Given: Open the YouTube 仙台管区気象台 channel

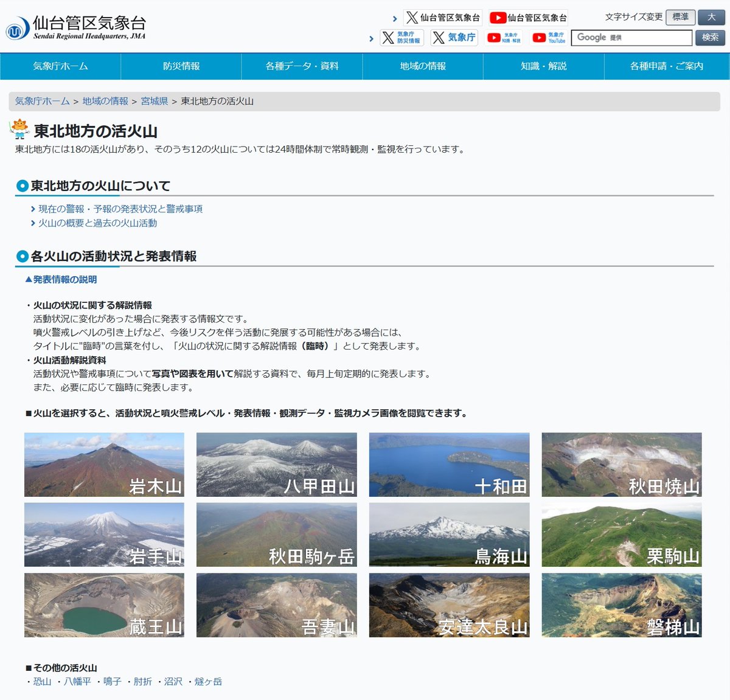Looking at the screenshot, I should (529, 17).
